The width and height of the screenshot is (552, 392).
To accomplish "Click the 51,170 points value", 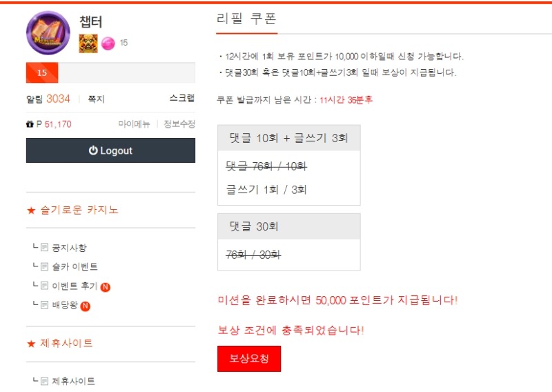I will point(58,124).
